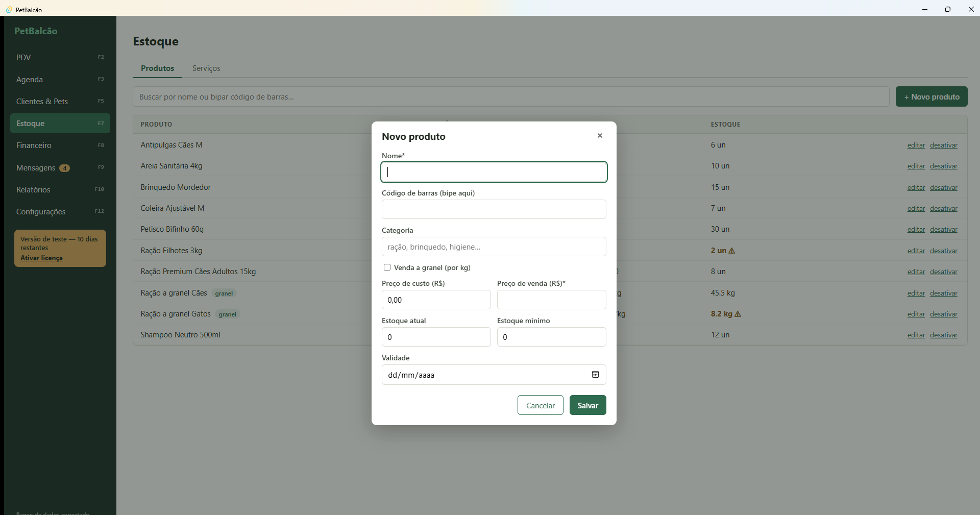
Task: Click the Preço de custo field
Action: (436, 300)
